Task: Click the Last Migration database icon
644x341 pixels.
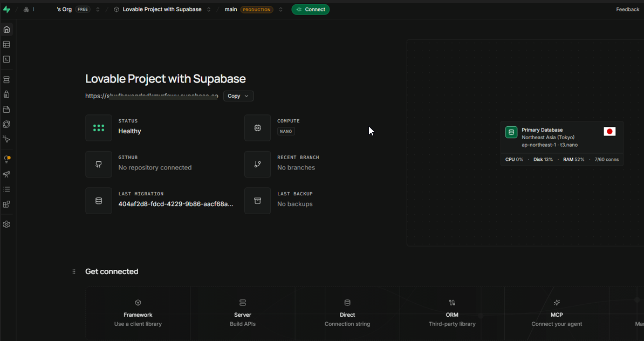Action: pyautogui.click(x=99, y=201)
